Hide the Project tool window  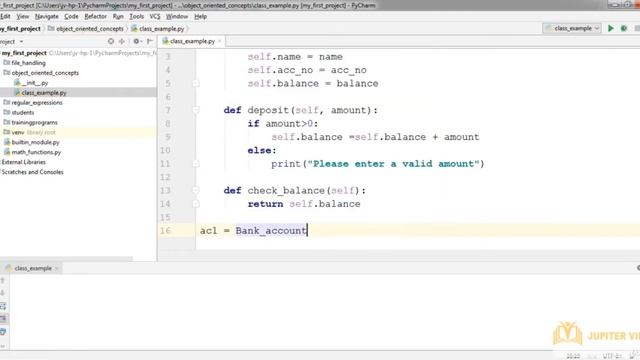[150, 41]
